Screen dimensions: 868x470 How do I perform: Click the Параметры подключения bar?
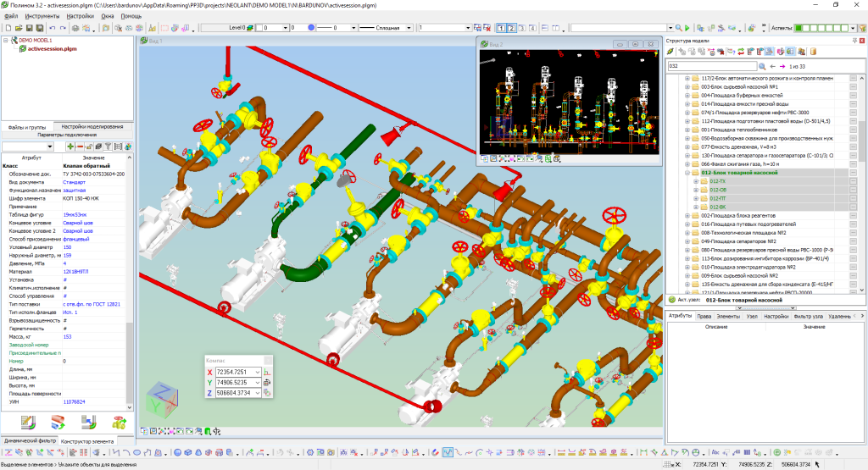(67, 135)
